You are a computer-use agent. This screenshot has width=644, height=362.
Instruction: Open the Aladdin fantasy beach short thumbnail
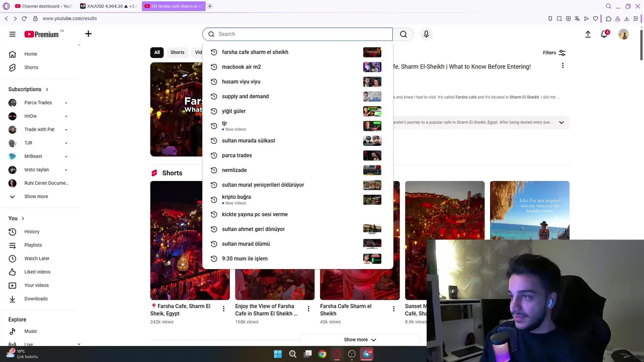point(530,210)
